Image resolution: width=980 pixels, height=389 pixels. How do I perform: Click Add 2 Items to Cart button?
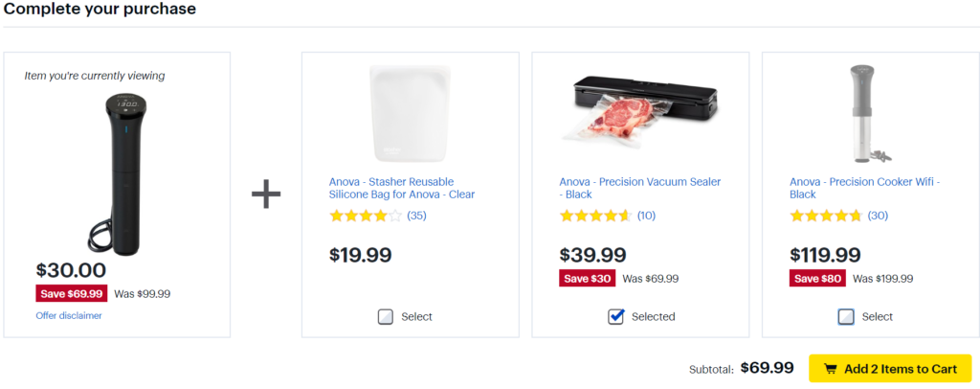pyautogui.click(x=890, y=369)
